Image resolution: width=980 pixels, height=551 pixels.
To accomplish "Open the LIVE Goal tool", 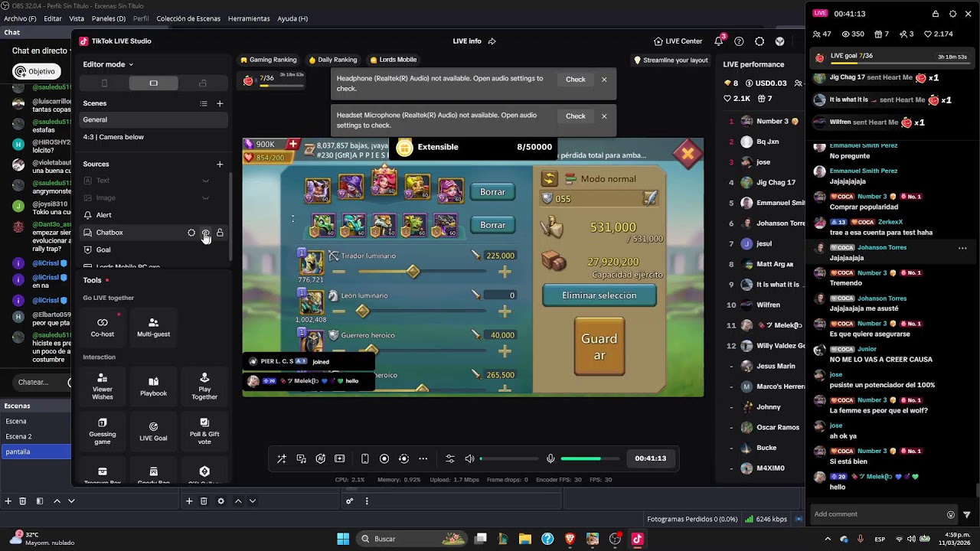I will point(153,432).
